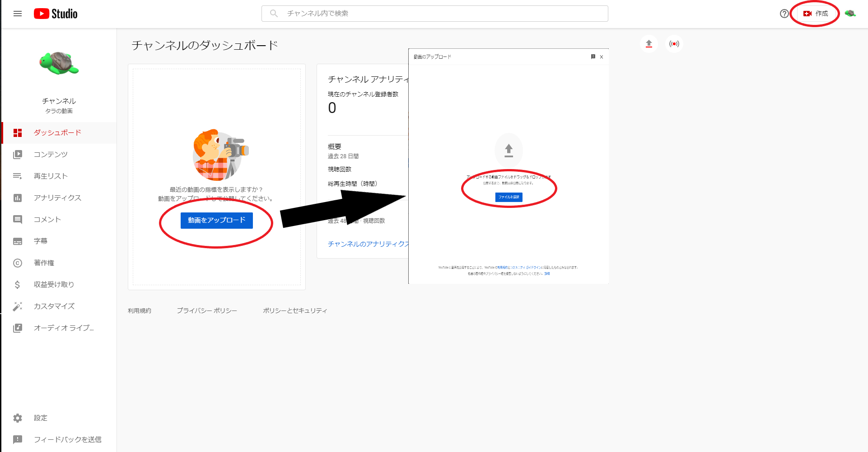Image resolution: width=868 pixels, height=452 pixels.
Task: Click the search magnifier icon
Action: (x=274, y=14)
